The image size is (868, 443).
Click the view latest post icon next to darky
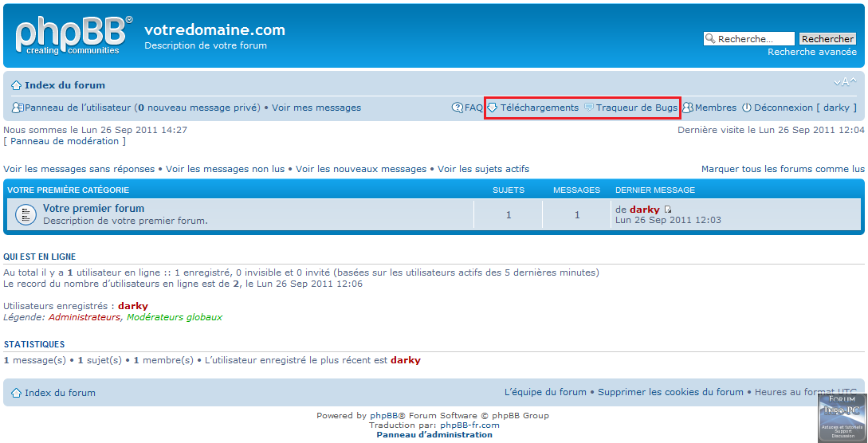(668, 210)
